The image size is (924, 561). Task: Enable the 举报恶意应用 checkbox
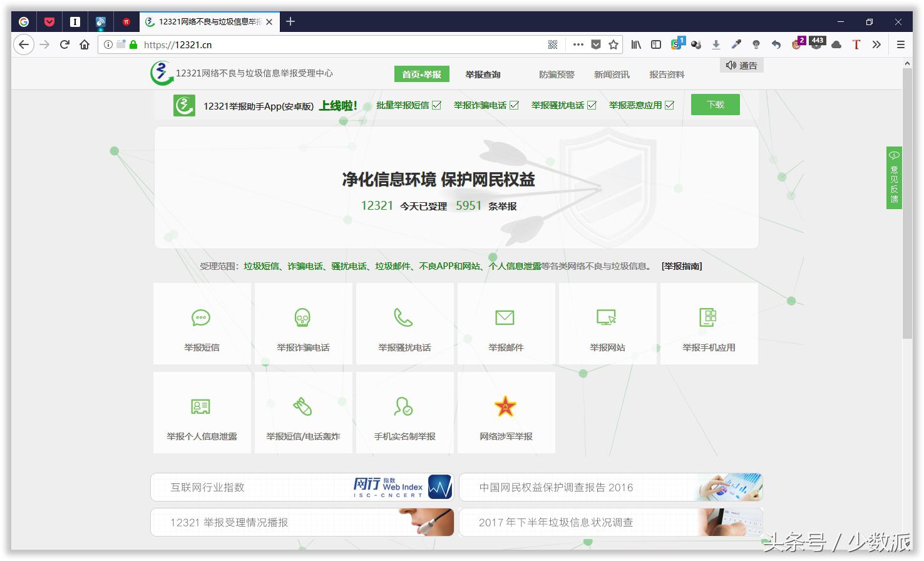click(x=670, y=105)
